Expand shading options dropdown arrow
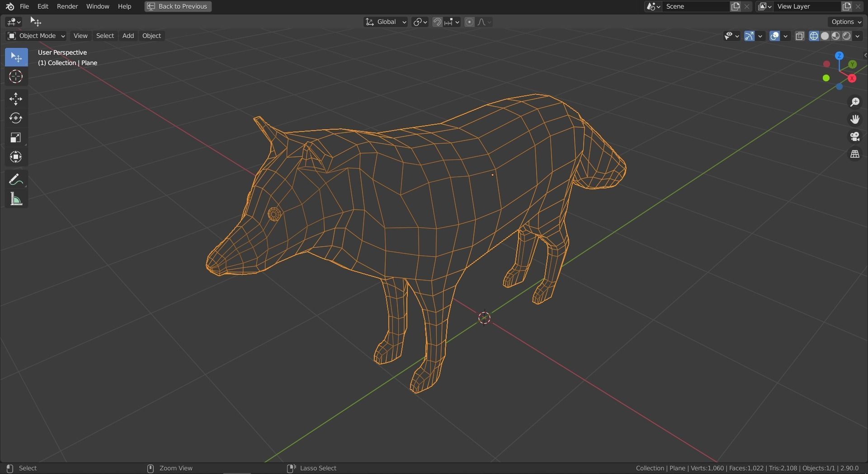868x474 pixels. (858, 36)
